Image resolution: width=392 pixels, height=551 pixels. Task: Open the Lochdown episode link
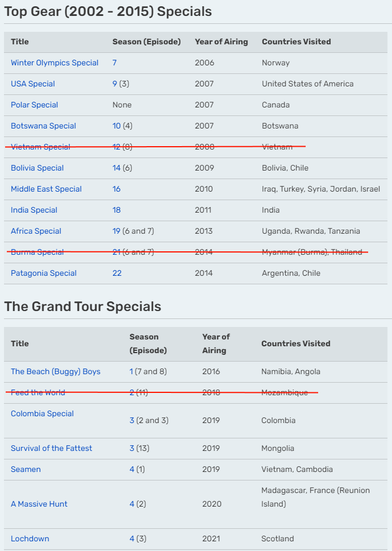pyautogui.click(x=30, y=538)
